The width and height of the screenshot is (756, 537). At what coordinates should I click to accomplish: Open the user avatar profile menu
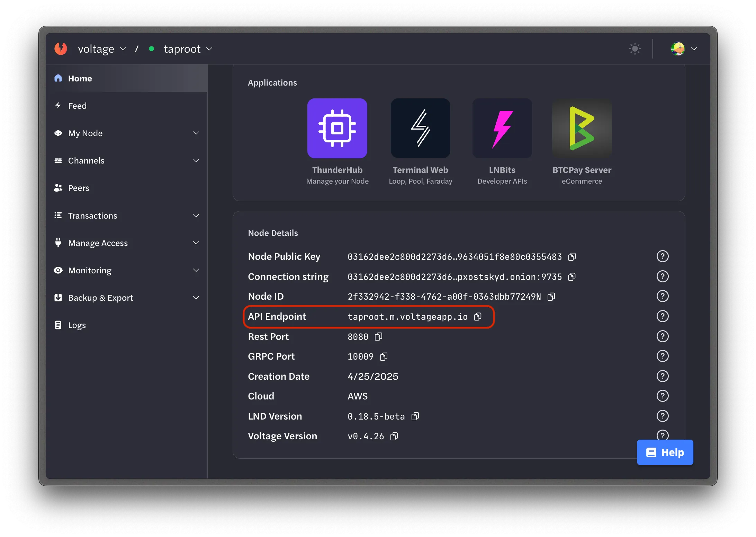tap(678, 49)
